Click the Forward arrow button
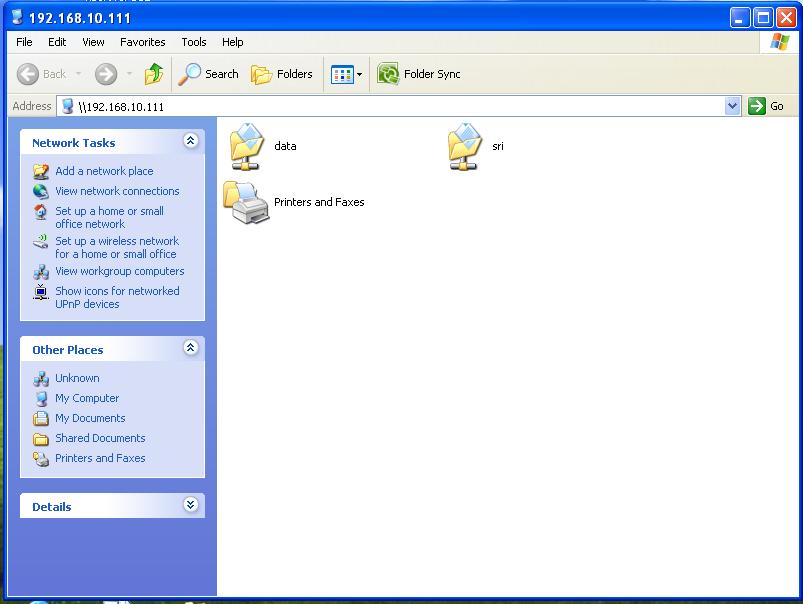The width and height of the screenshot is (803, 604). (x=106, y=74)
